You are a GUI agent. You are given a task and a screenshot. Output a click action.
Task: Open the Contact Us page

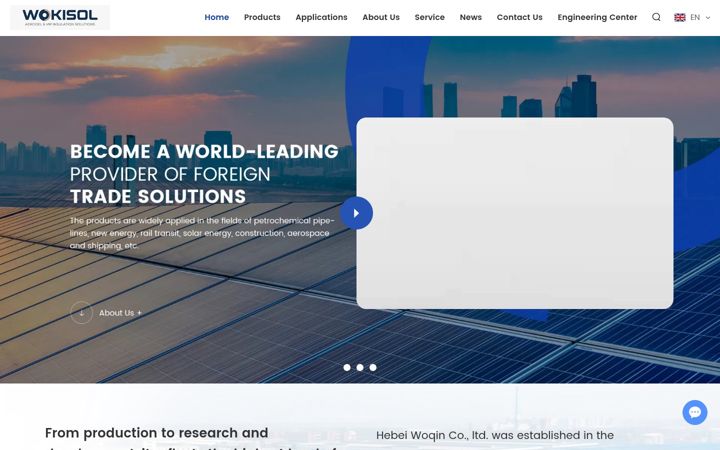[x=520, y=17]
